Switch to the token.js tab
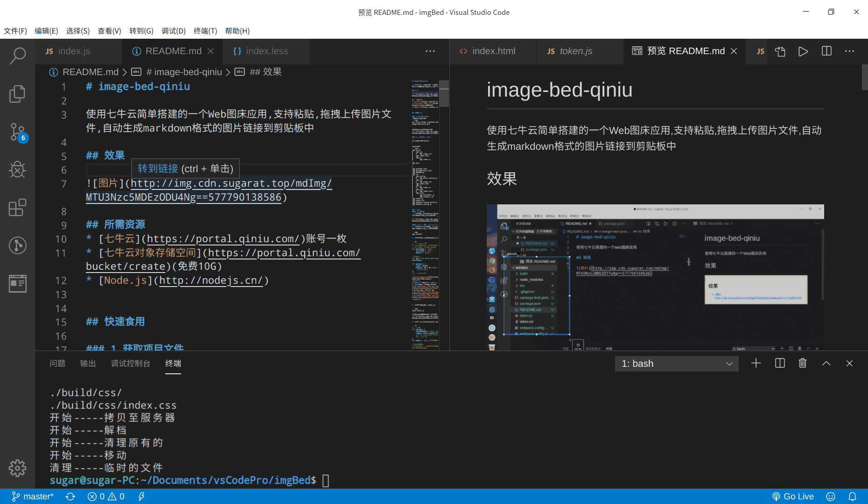This screenshot has height=504, width=868. coord(579,51)
